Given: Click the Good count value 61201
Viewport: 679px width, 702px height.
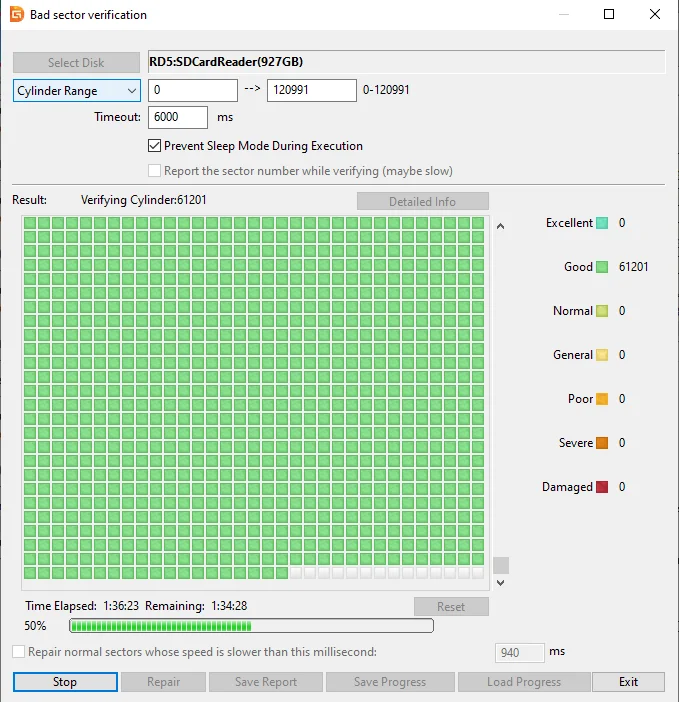Looking at the screenshot, I should (x=633, y=267).
